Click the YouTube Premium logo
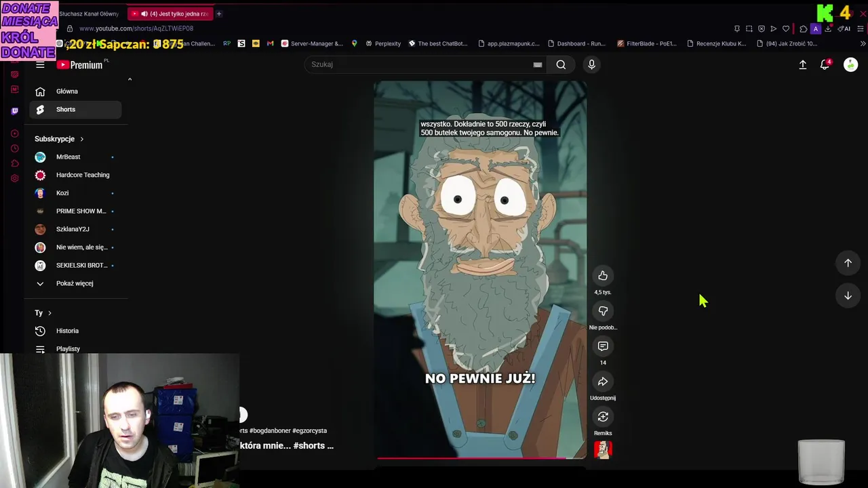 coord(80,64)
